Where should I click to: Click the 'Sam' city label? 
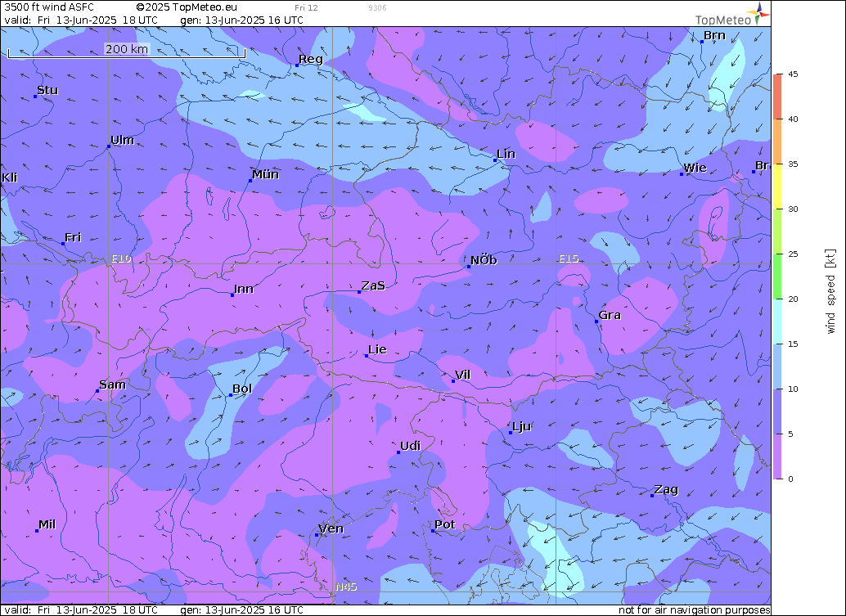[113, 384]
